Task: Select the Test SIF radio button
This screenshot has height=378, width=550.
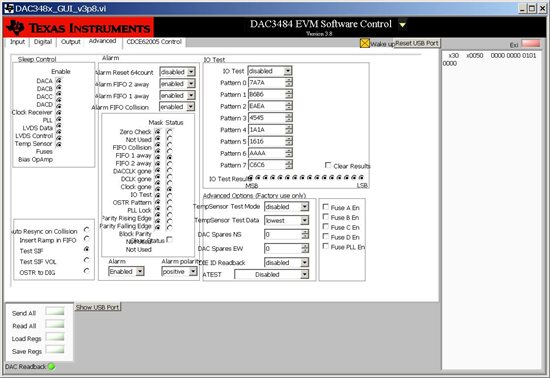Action: (x=87, y=249)
